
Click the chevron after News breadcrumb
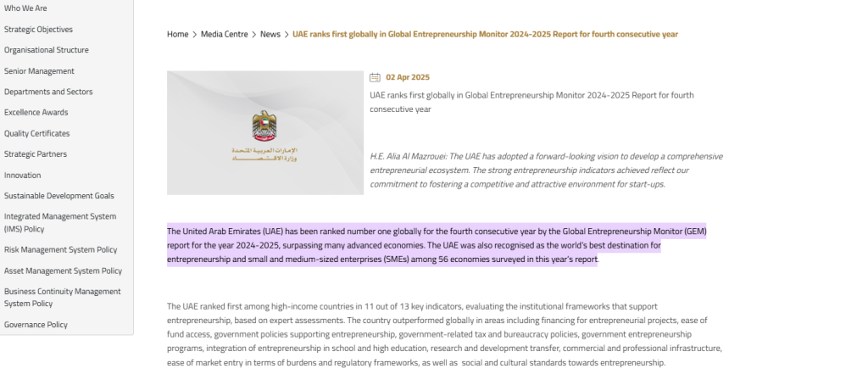287,35
